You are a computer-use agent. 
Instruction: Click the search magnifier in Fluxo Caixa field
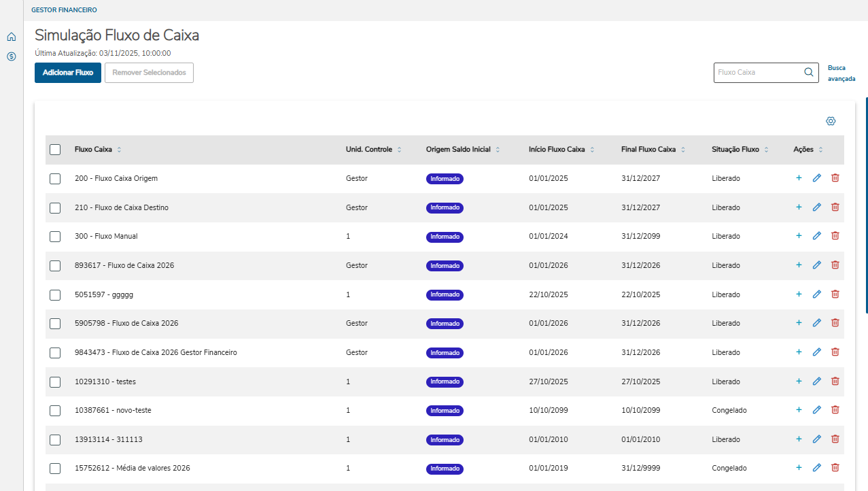tap(809, 72)
